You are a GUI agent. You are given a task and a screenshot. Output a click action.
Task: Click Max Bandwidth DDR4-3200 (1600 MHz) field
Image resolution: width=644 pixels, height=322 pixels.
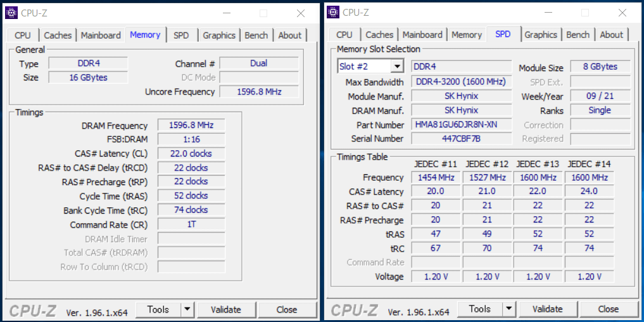pyautogui.click(x=462, y=81)
